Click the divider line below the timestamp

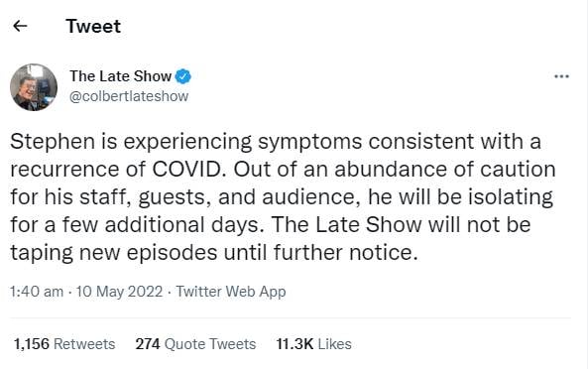tap(291, 318)
